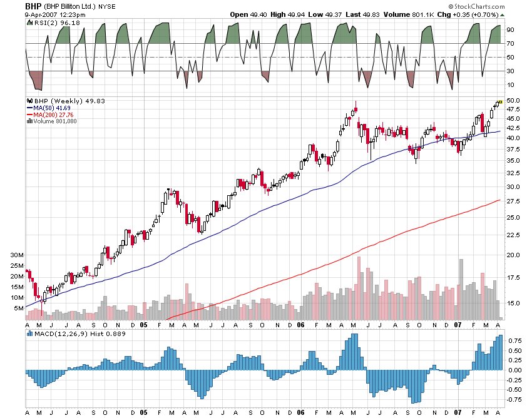
Task: Click the 0.00 MACD axis label
Action: [x=515, y=370]
